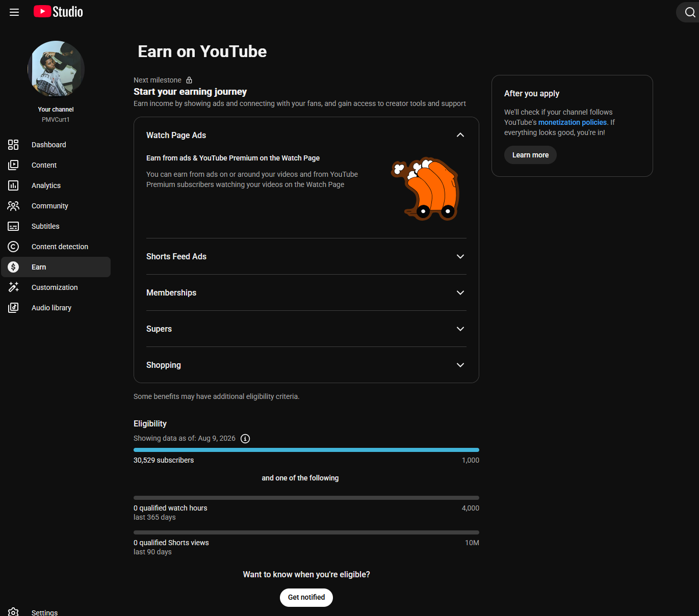Click the Content video icon
Viewport: 699px width, 616px height.
[13, 165]
